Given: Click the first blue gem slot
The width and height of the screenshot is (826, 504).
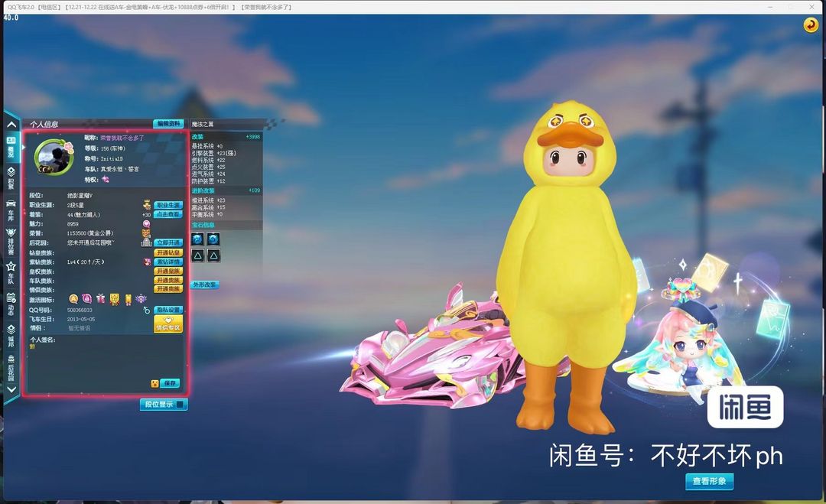Looking at the screenshot, I should pyautogui.click(x=197, y=239).
